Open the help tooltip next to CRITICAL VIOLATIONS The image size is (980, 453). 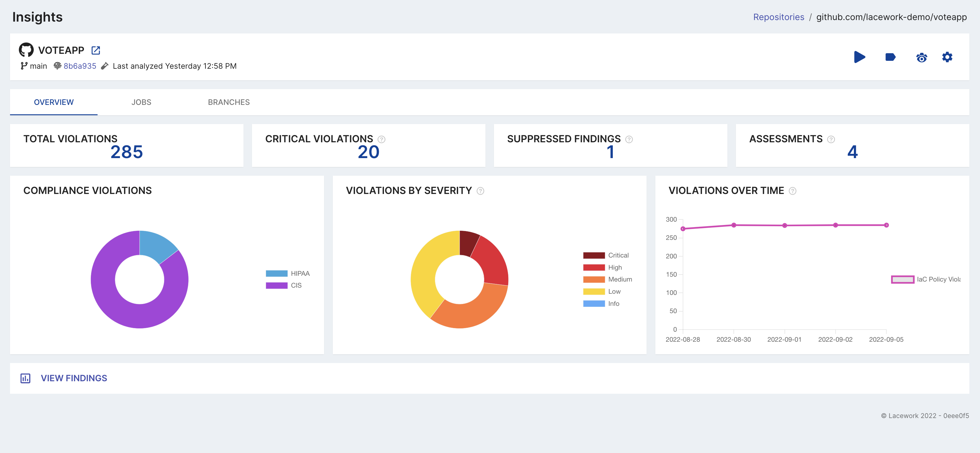point(381,139)
